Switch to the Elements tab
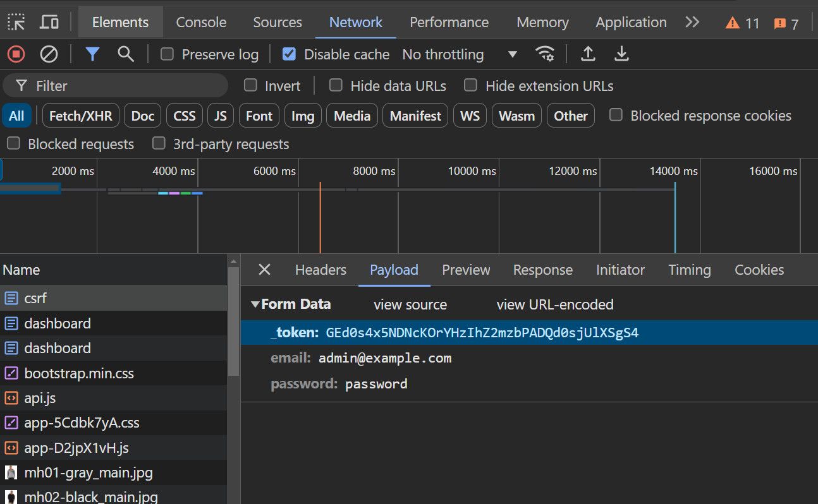Viewport: 818px width, 504px height. click(x=120, y=22)
